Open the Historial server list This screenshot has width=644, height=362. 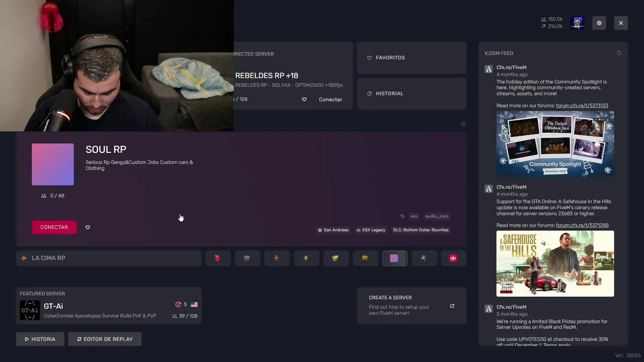tap(412, 94)
